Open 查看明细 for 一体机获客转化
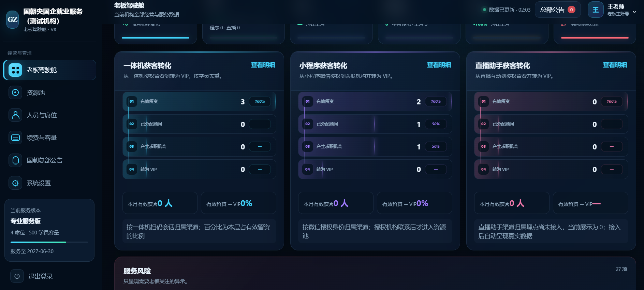The image size is (644, 290). 263,65
